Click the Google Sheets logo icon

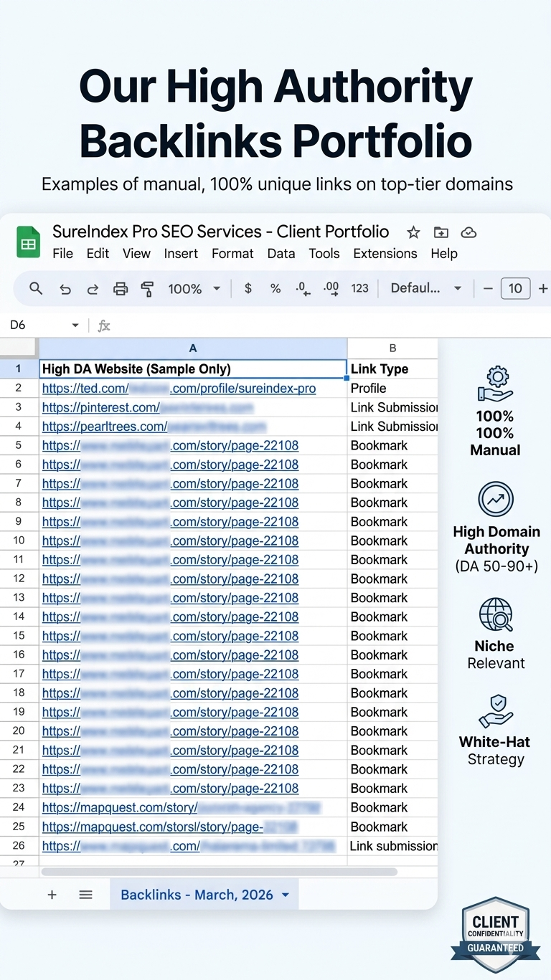(28, 242)
